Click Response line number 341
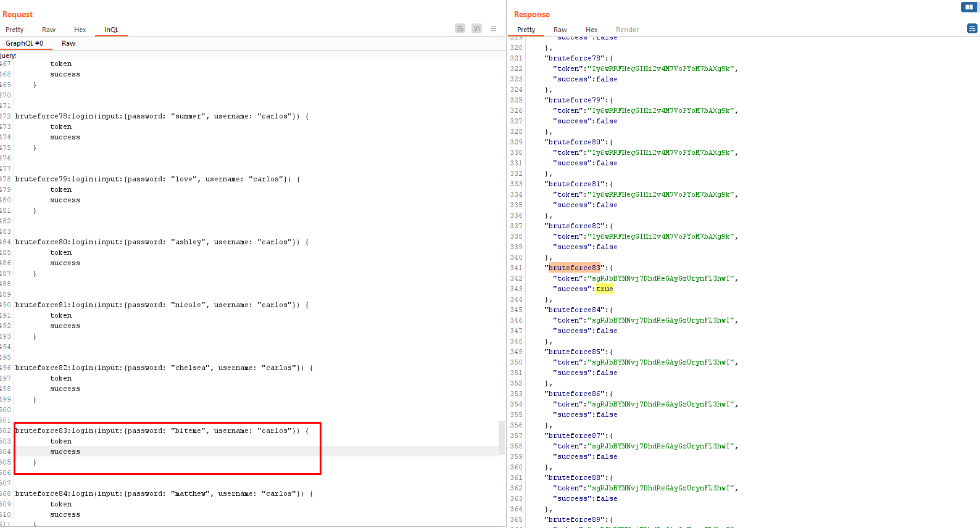The width and height of the screenshot is (980, 528). 516,268
